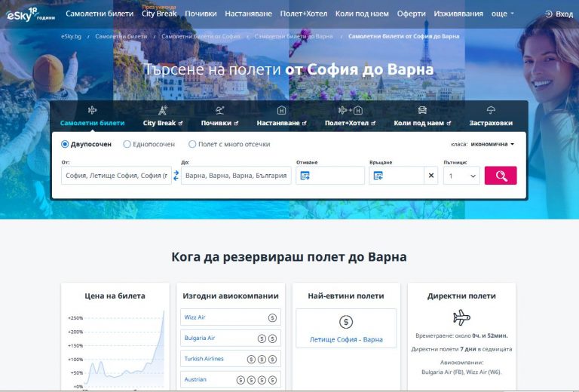Click the eSky logo in header
Screen dimensions: 579x392
[30, 13]
